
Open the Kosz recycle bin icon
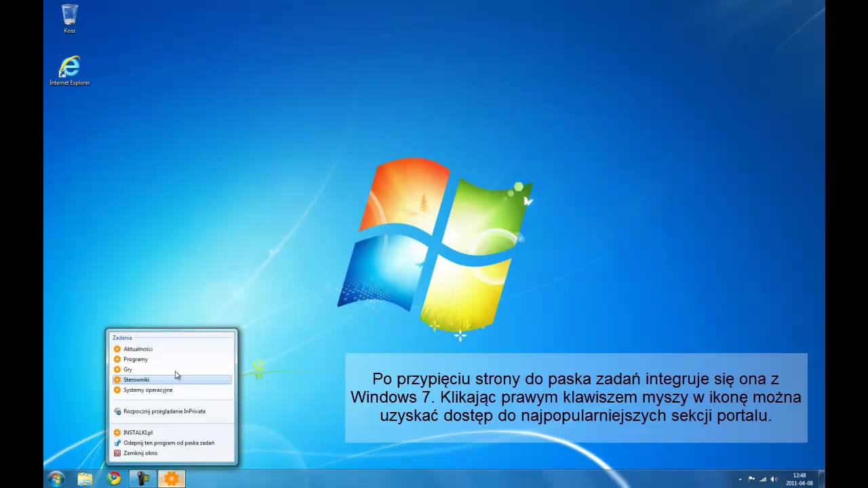pyautogui.click(x=69, y=18)
